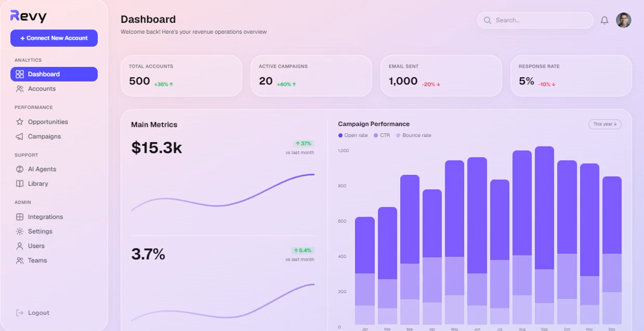Click the AI Agents globe icon
This screenshot has height=331, width=644.
(19, 169)
